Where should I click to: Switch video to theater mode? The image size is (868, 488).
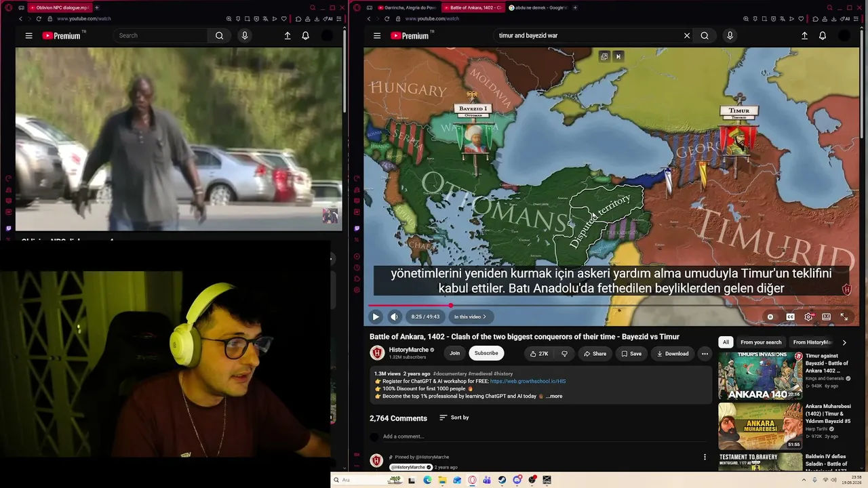click(827, 317)
